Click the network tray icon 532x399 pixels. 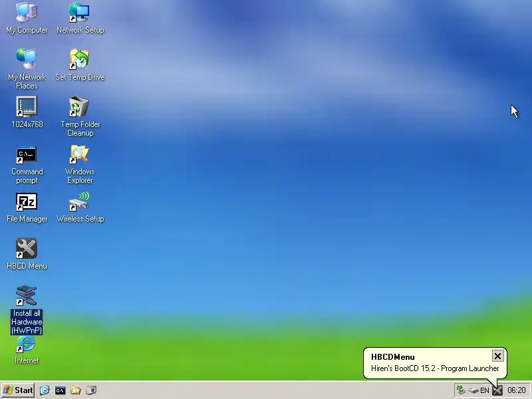461,390
